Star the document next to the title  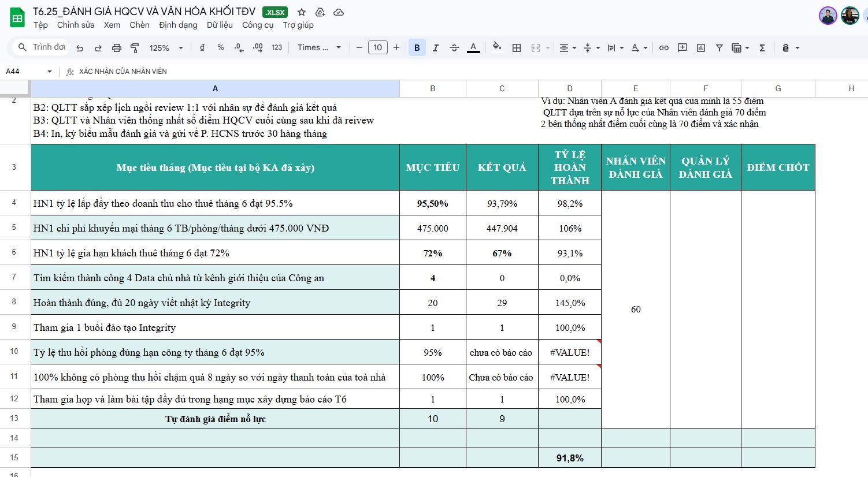[x=302, y=12]
